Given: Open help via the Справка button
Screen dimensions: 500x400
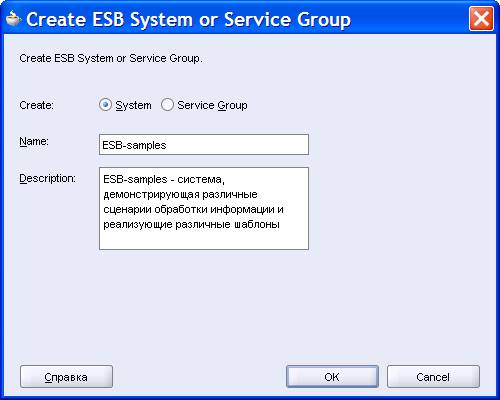Looking at the screenshot, I should point(66,377).
